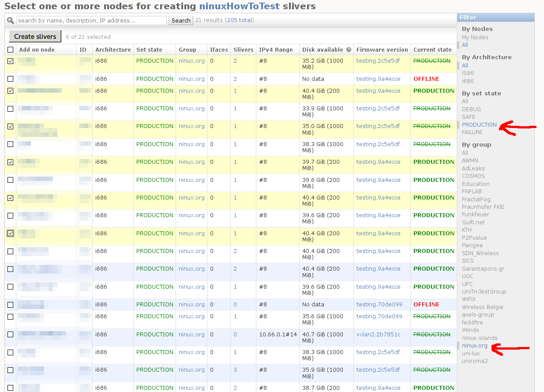The image size is (544, 392).
Task: Click the Search button
Action: tap(181, 21)
